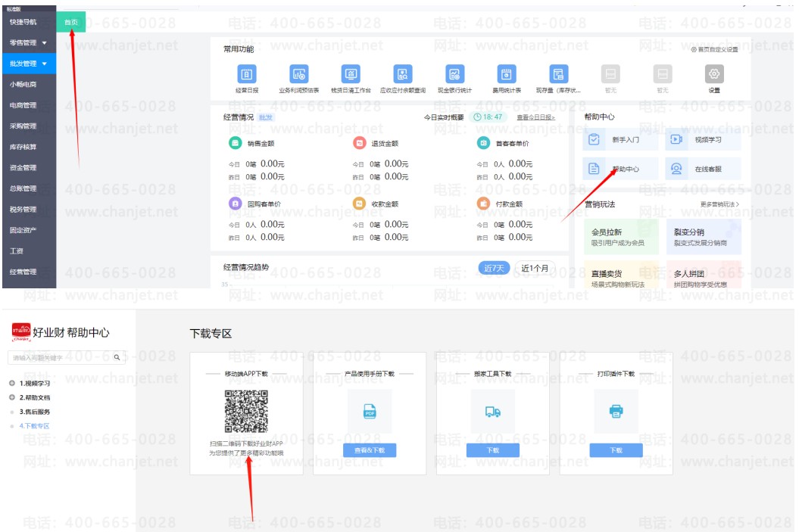Click the 批发 tag beside 经营情况
Viewport: 799px width, 532px height.
point(266,117)
